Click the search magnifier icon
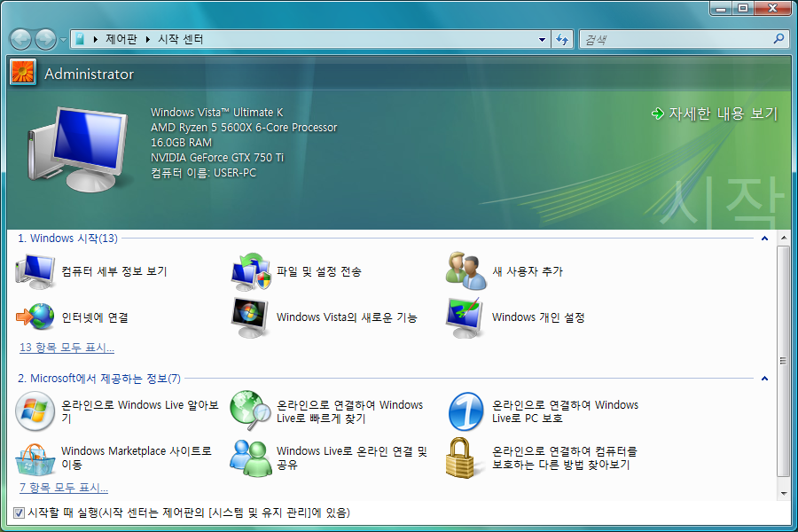The image size is (798, 532). click(x=778, y=39)
